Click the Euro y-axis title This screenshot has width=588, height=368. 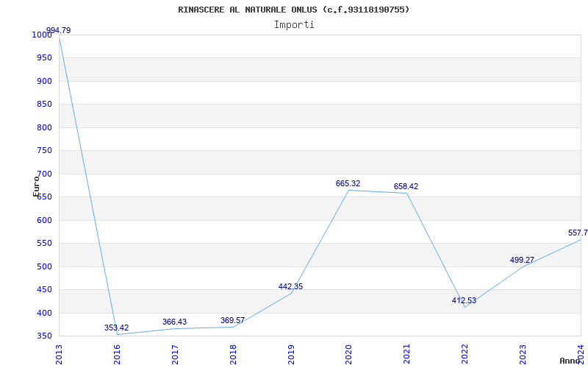[x=36, y=186]
